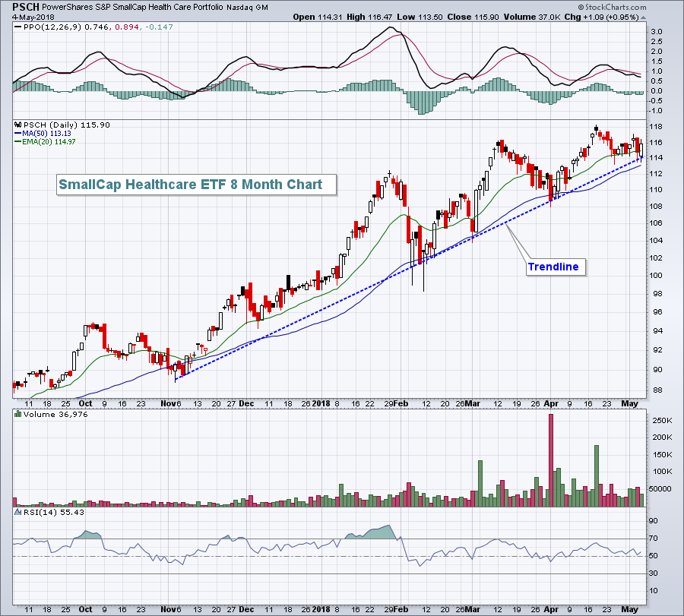Click the May date label under the RSI panel
The width and height of the screenshot is (684, 616).
tap(629, 609)
